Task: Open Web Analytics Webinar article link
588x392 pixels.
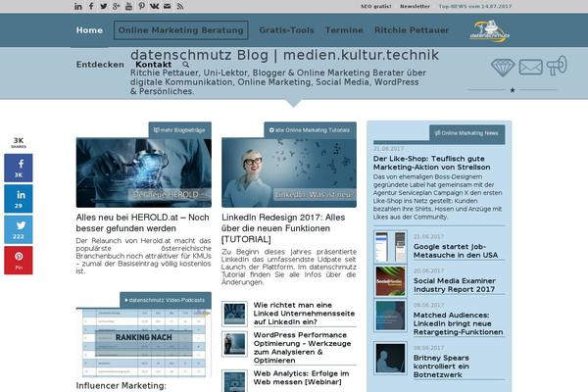Action: 301,377
